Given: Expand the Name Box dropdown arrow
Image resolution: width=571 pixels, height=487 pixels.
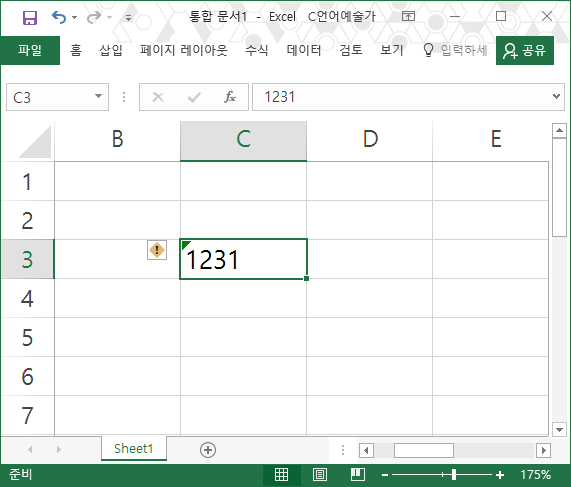Looking at the screenshot, I should click(98, 96).
